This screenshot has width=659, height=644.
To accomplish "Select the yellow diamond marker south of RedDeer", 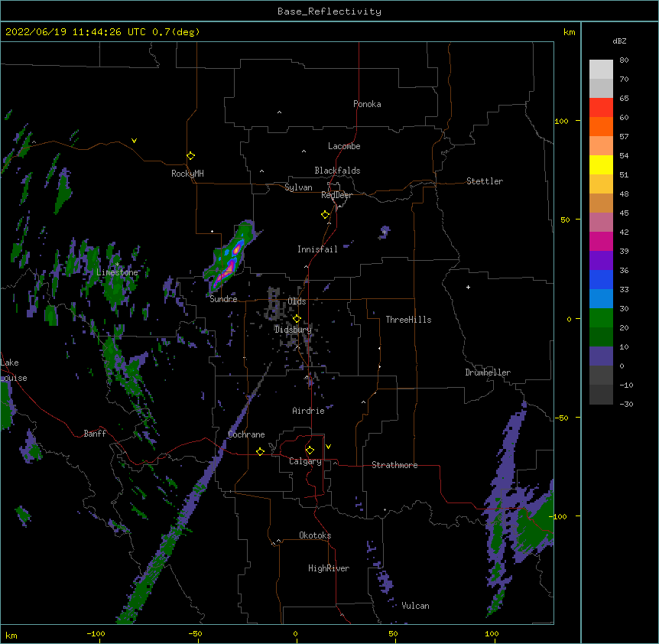I will coord(325,215).
